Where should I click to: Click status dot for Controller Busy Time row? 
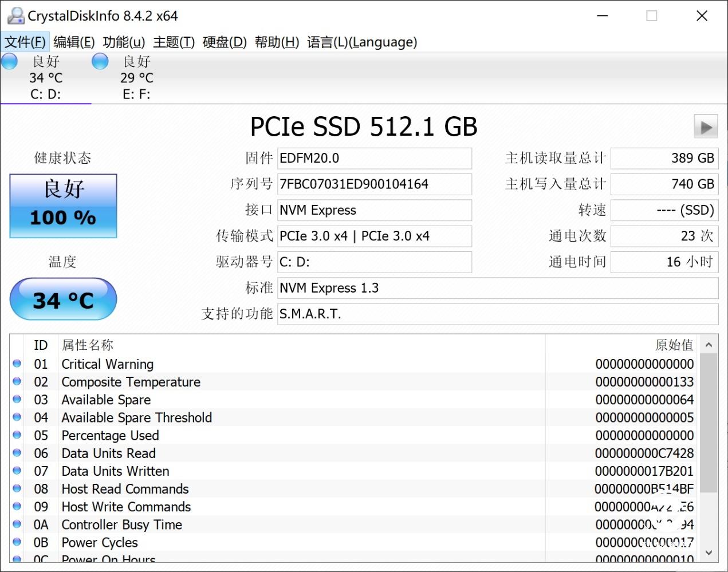17,524
